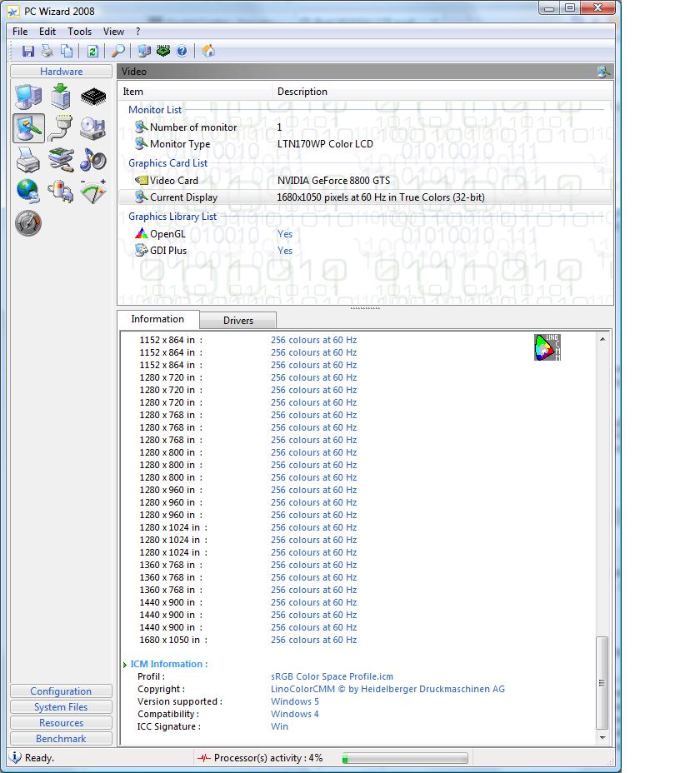Click the Copy documents toolbar icon
The height and width of the screenshot is (773, 700).
point(67,51)
